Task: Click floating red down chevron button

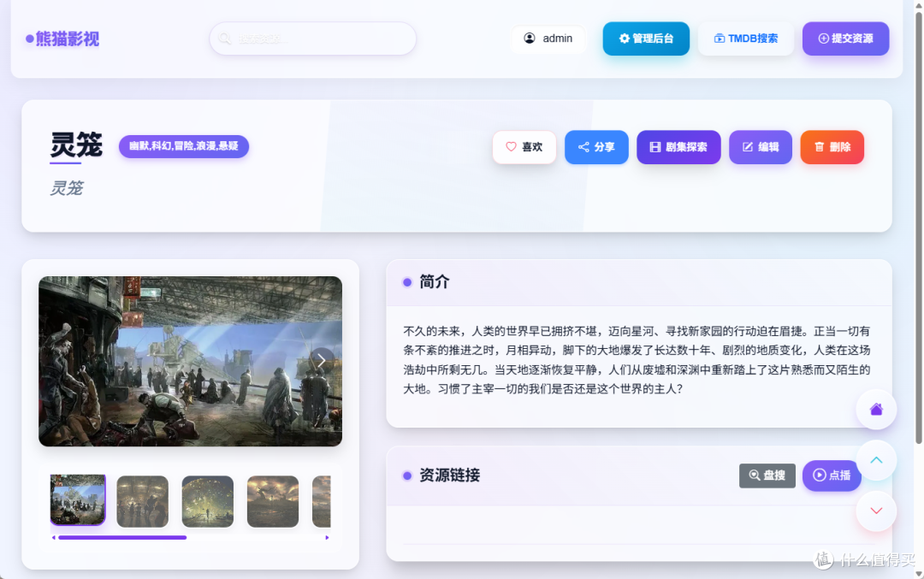Action: pyautogui.click(x=876, y=511)
